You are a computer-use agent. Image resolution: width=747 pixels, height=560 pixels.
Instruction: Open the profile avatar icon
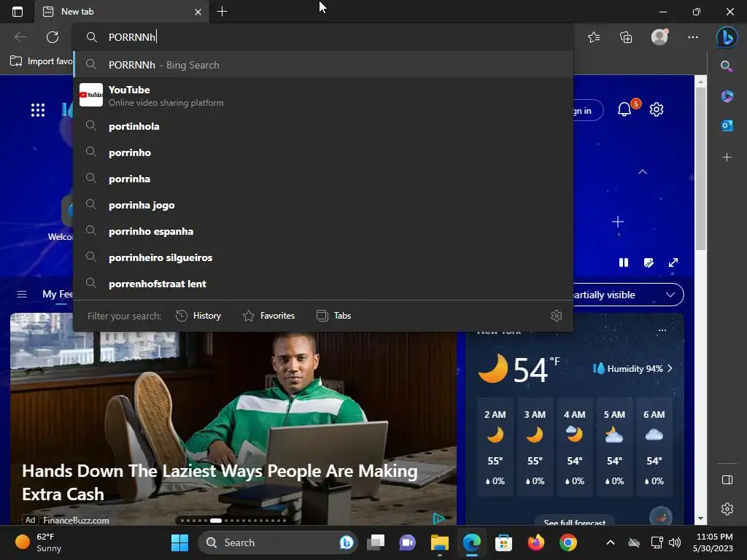pos(659,36)
